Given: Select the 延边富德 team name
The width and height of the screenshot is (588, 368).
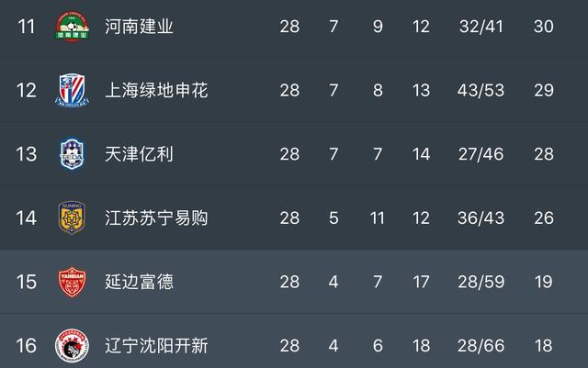Looking at the screenshot, I should click(x=139, y=282).
